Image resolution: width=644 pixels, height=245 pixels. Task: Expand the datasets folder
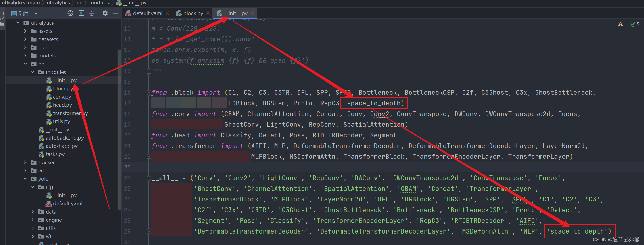pos(25,39)
